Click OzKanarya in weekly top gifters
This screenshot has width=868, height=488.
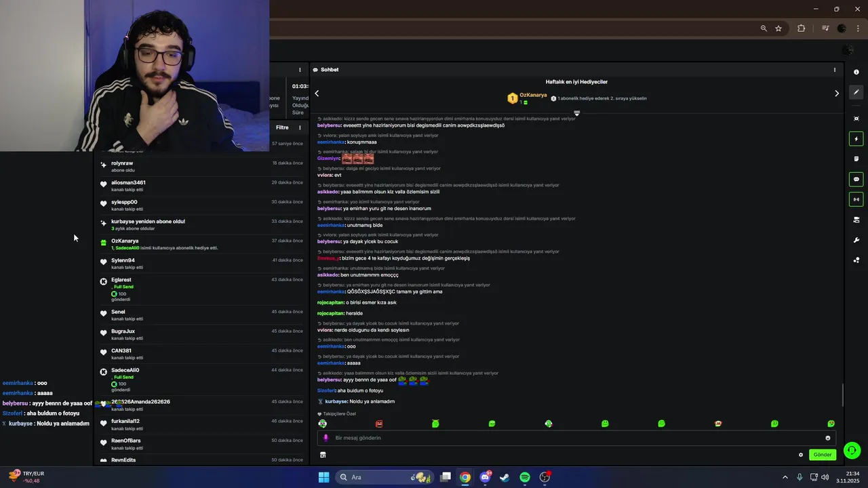click(x=533, y=95)
